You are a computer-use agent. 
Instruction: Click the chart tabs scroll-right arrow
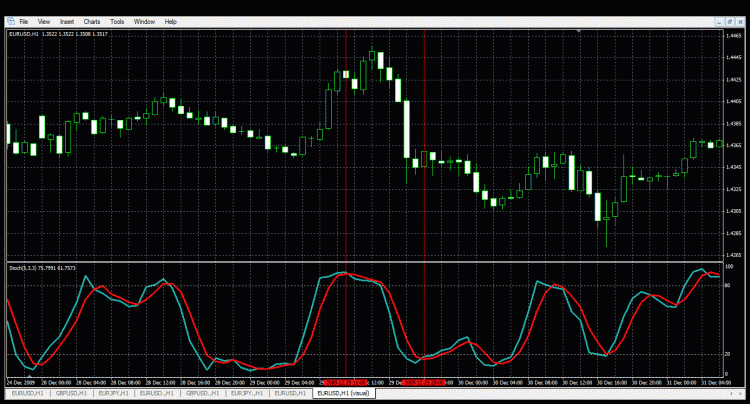click(x=740, y=393)
